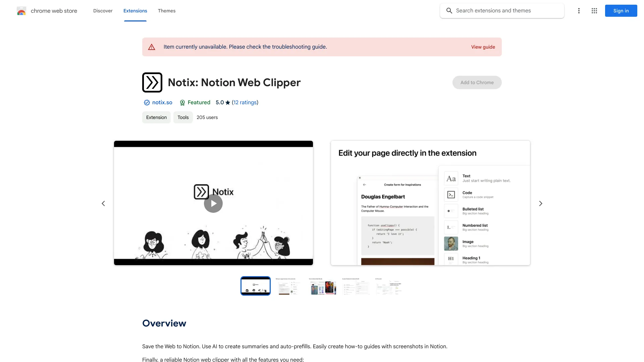
Task: Click the Add to Chrome button
Action: (477, 82)
